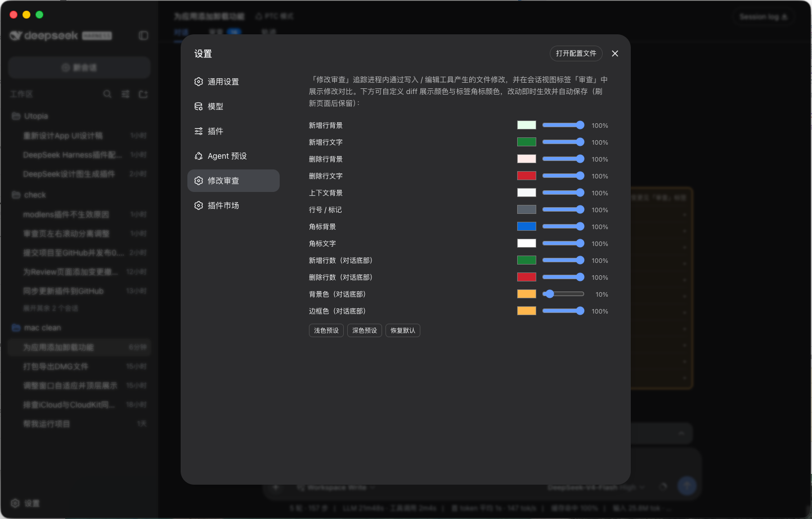Click the 打开配置文件 button
The width and height of the screenshot is (812, 519).
click(576, 53)
